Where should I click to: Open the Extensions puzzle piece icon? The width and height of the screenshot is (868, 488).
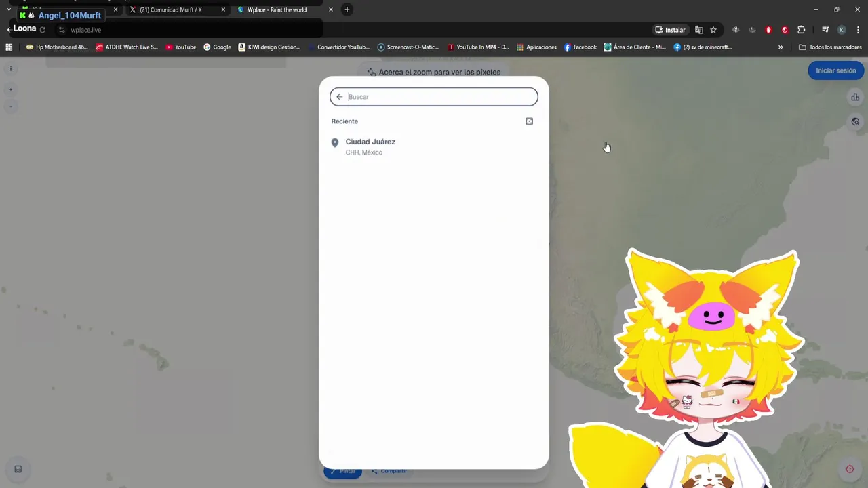pos(801,30)
